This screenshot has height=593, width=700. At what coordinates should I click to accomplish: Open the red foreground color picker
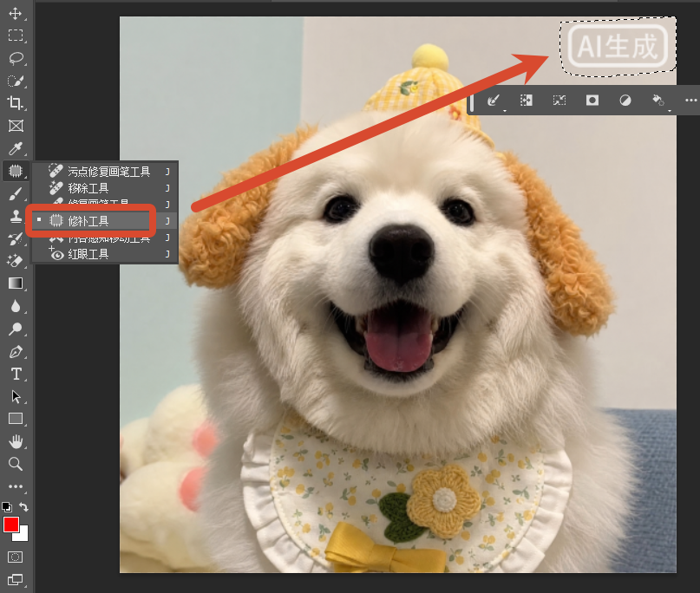11,525
